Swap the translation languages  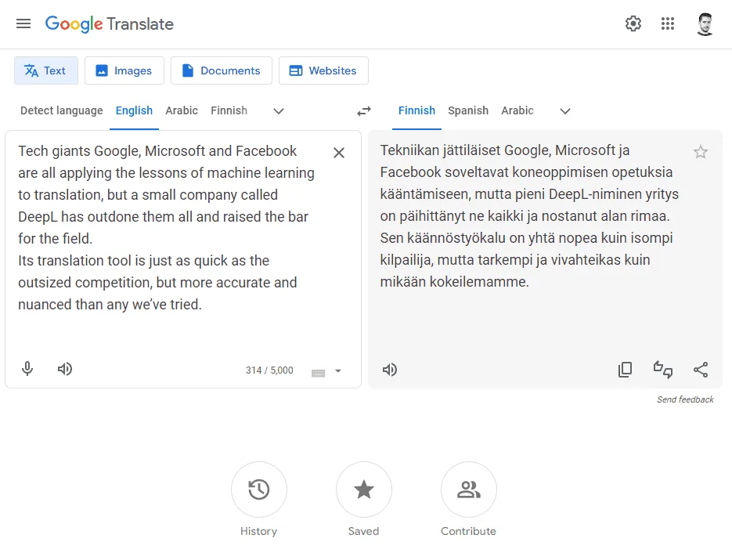click(363, 111)
